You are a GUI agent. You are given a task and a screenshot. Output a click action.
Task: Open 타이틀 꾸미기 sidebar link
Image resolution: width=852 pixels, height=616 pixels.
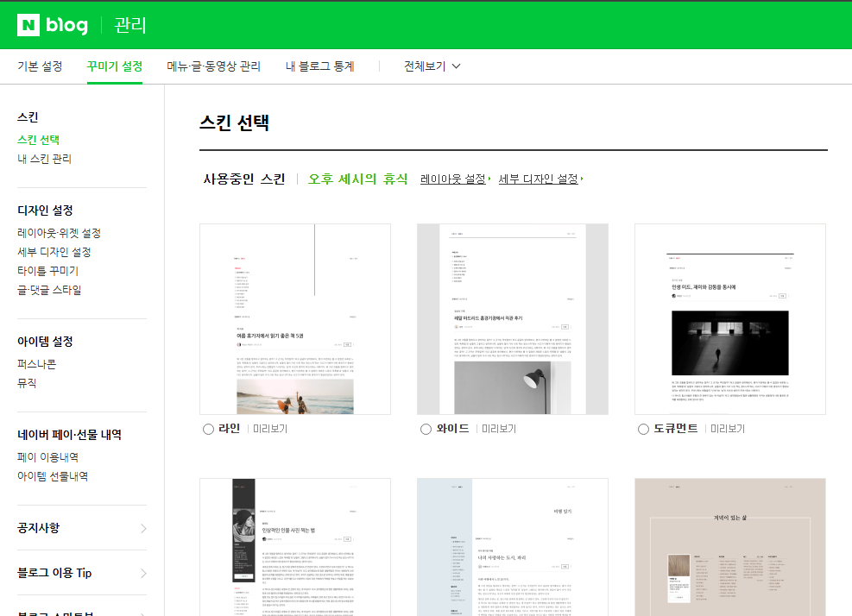(x=47, y=271)
